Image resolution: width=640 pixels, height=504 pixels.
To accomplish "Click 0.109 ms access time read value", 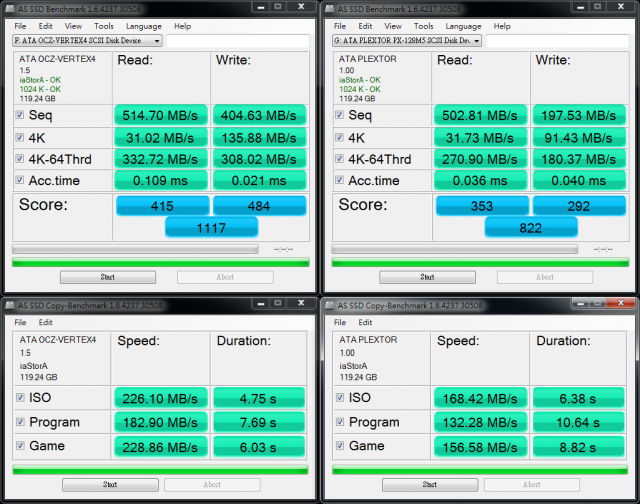I will click(x=160, y=180).
